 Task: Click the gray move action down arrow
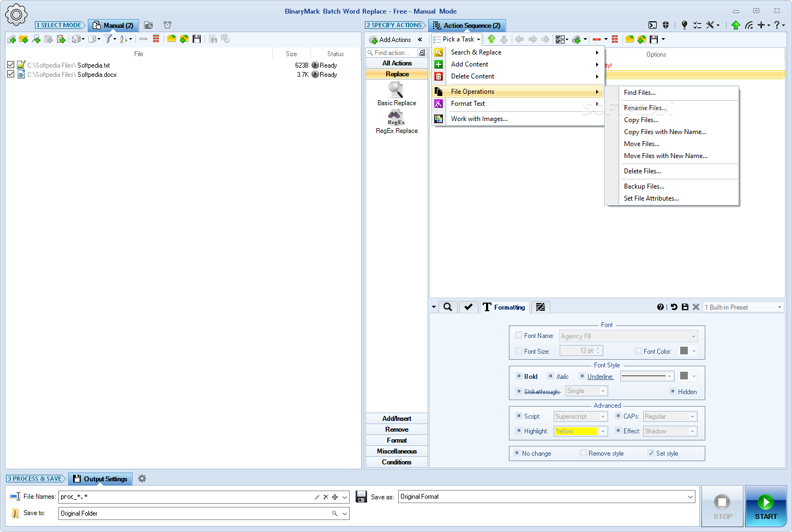(504, 39)
